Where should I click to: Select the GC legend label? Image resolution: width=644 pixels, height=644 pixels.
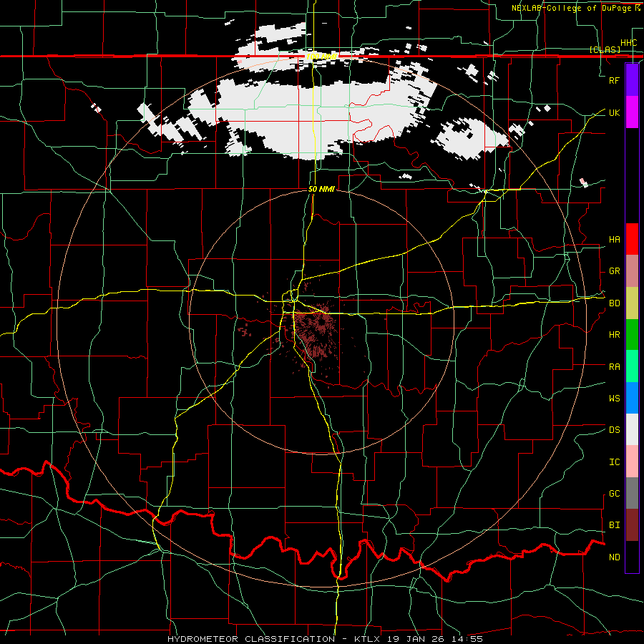point(615,494)
